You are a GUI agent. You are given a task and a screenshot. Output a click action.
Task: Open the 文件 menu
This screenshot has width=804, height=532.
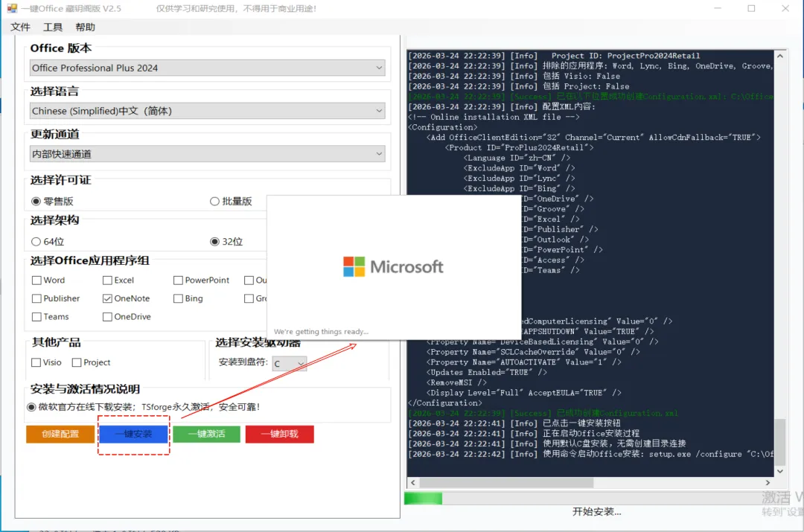(x=21, y=28)
